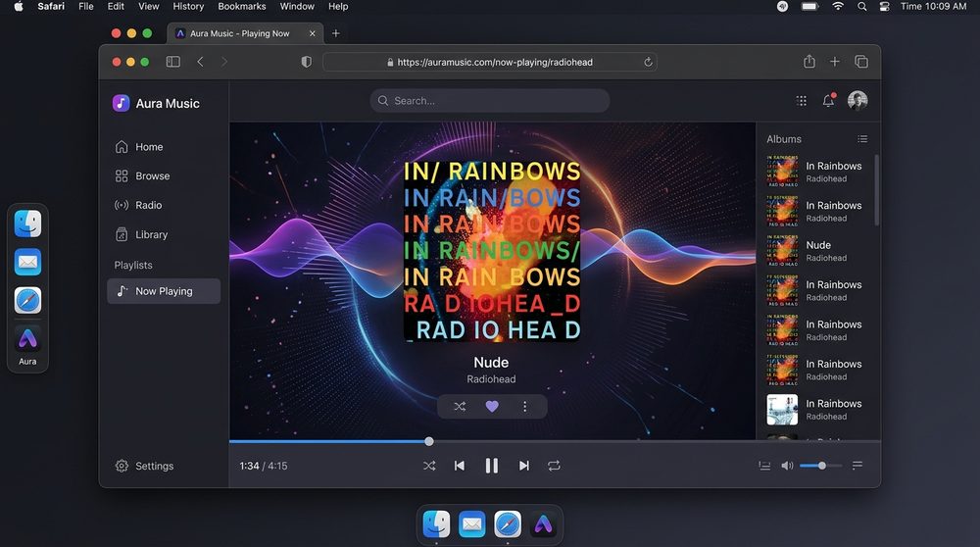Viewport: 980px width, 547px height.
Task: Open the File menu
Action: pos(86,6)
